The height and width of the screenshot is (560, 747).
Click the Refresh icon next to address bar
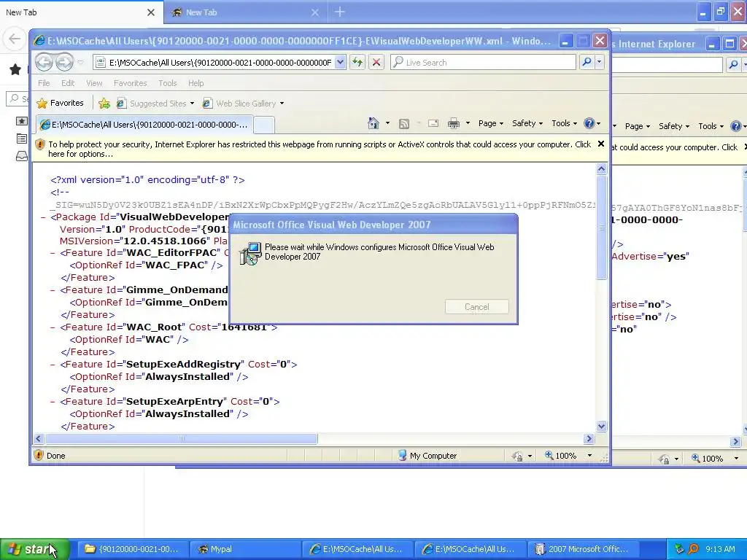pyautogui.click(x=357, y=62)
